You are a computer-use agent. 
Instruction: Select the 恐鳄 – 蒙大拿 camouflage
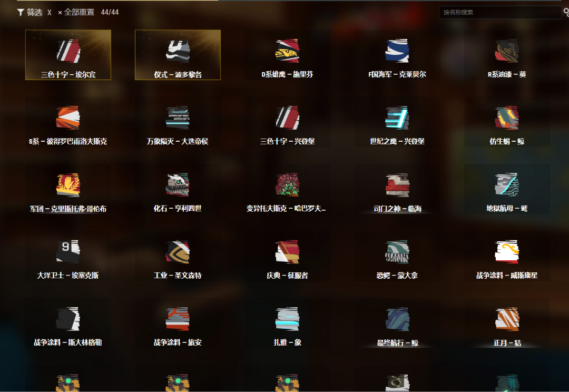point(397,256)
